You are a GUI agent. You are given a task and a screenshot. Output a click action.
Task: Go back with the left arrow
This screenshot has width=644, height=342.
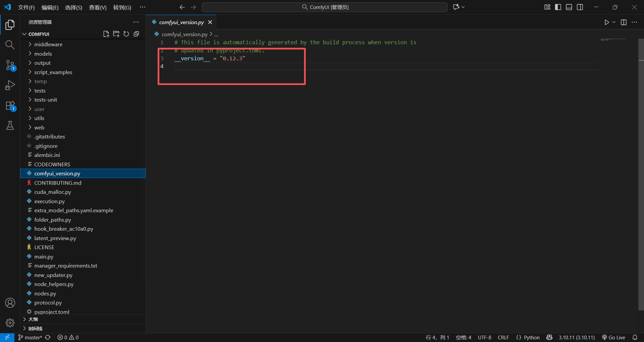[182, 7]
